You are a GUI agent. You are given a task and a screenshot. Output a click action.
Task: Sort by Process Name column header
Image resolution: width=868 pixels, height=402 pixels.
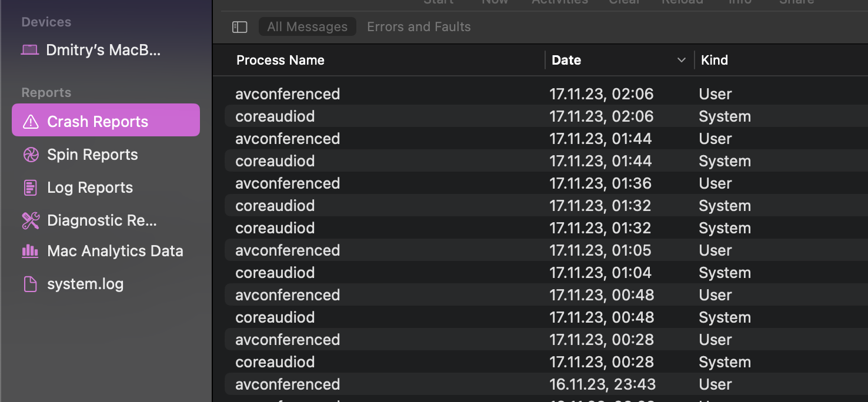point(281,60)
